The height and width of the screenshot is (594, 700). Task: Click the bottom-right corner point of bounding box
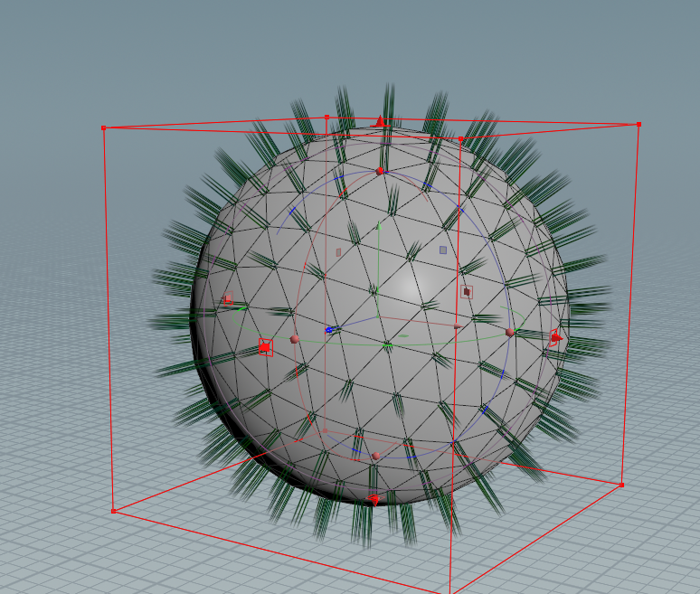[621, 485]
